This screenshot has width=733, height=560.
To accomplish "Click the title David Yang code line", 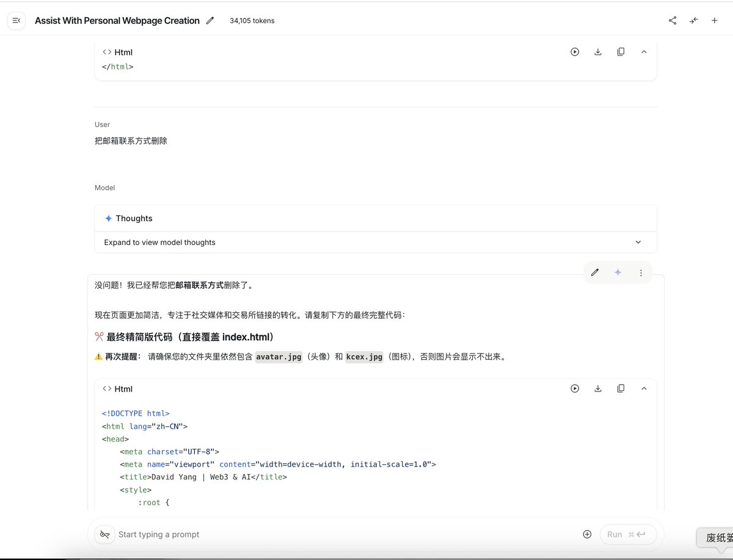I will (x=203, y=477).
